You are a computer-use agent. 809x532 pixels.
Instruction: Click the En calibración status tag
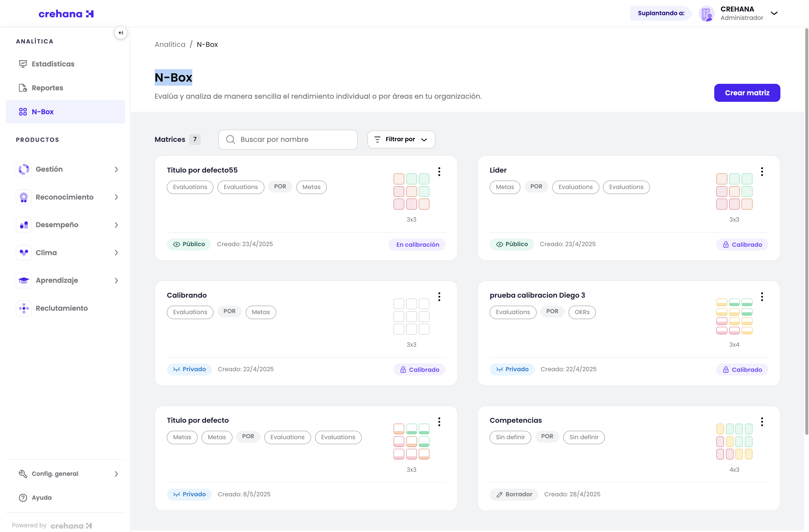(x=417, y=245)
